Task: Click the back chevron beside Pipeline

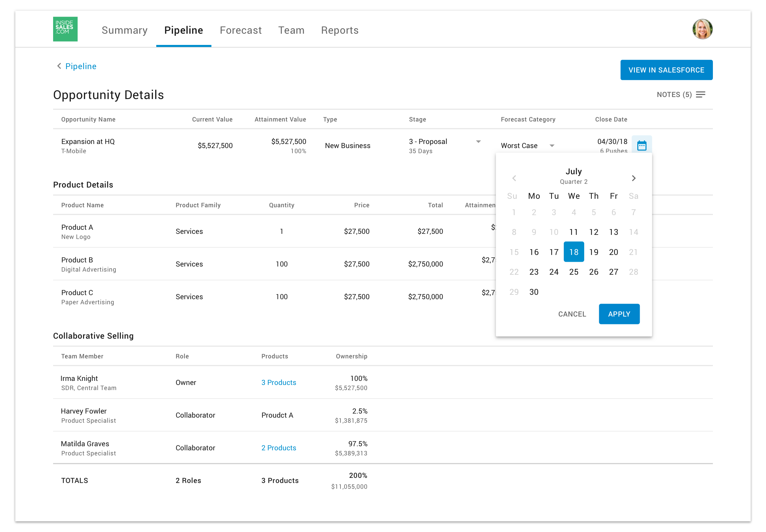Action: coord(59,66)
